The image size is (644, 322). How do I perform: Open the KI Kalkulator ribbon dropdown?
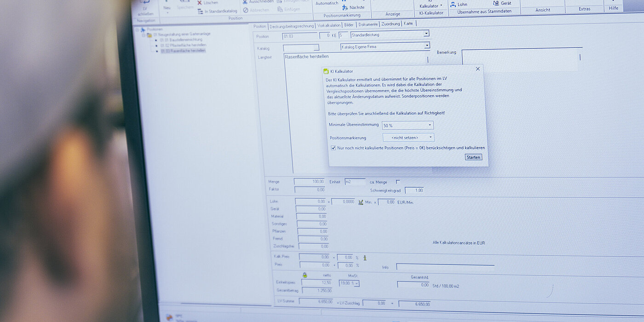[x=431, y=6]
